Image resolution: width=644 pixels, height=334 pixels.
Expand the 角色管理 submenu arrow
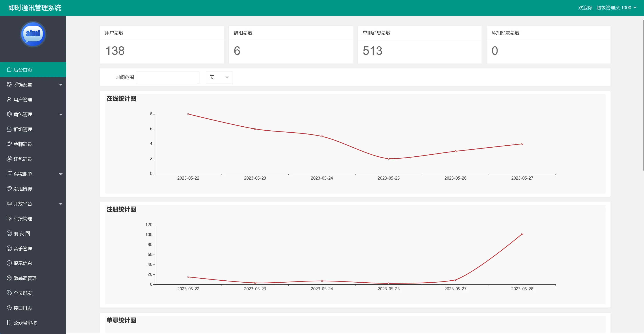(61, 114)
